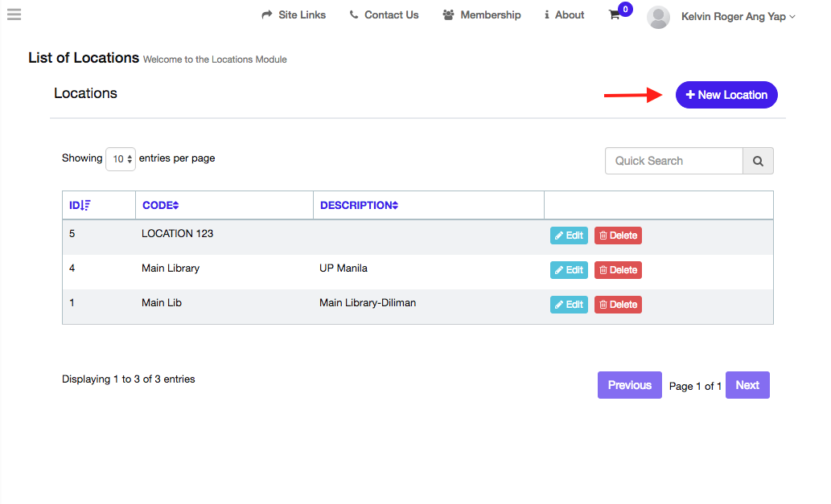Viewport: 831px width, 504px height.
Task: Open the About page
Action: pyautogui.click(x=565, y=14)
